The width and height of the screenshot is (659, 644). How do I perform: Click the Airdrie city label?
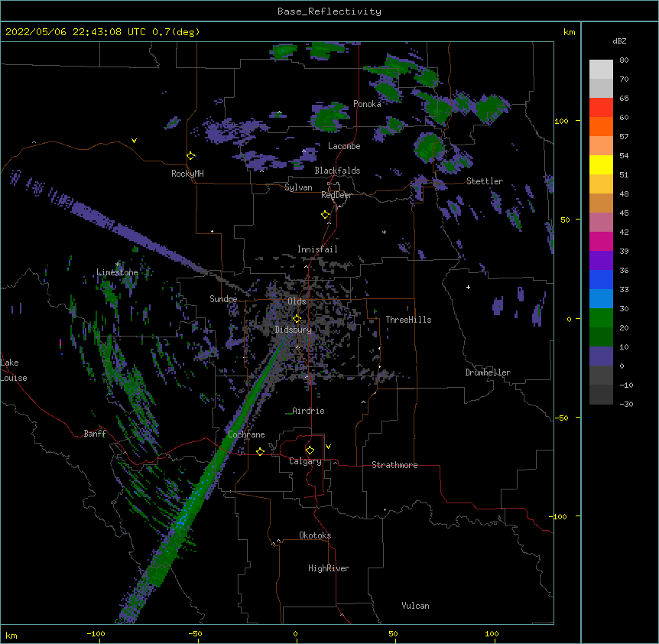tap(308, 411)
